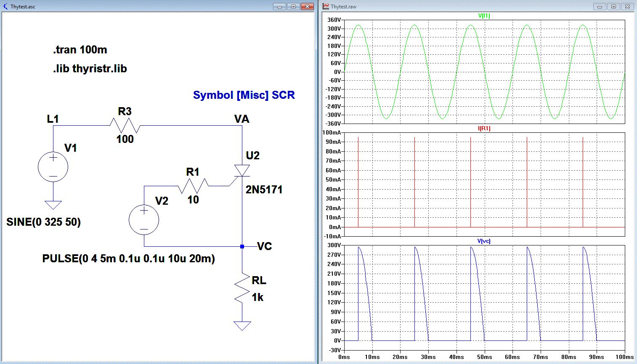
Task: Click the R3 reference designator
Action: tap(125, 111)
